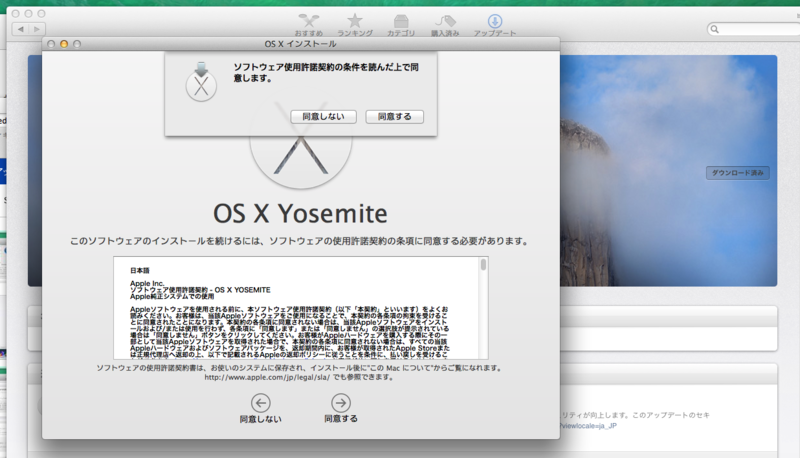Click the apple.com/jp/legal/sla URL text

click(x=267, y=377)
